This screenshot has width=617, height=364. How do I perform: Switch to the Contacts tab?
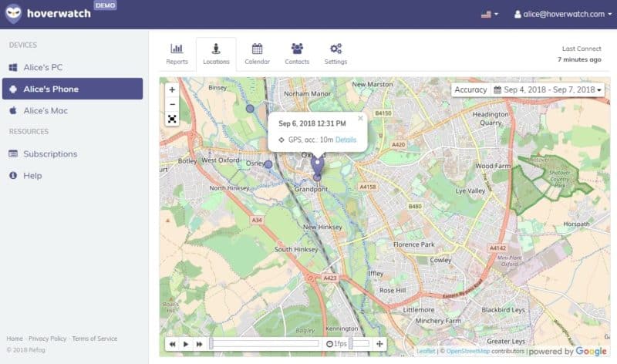coord(297,54)
